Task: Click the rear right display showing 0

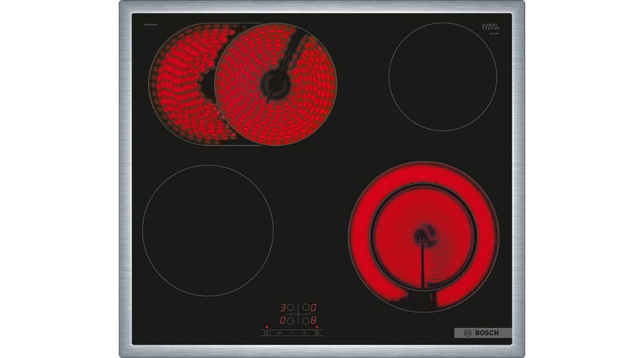Action: tap(313, 308)
